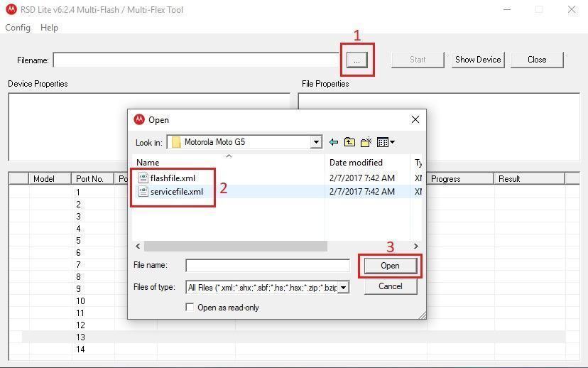Click the horizontal scrollbar thumb in file list
Viewport: 588px width, 368px height.
coord(236,246)
